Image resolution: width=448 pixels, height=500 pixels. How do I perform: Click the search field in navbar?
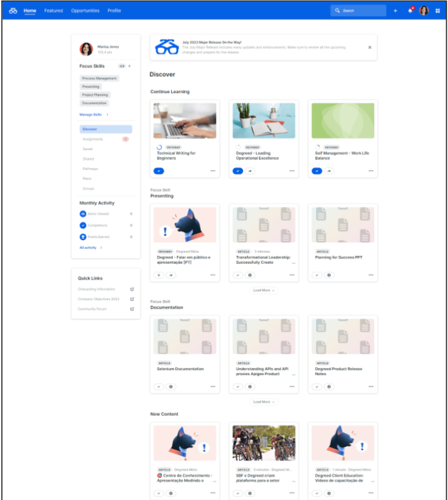point(358,10)
